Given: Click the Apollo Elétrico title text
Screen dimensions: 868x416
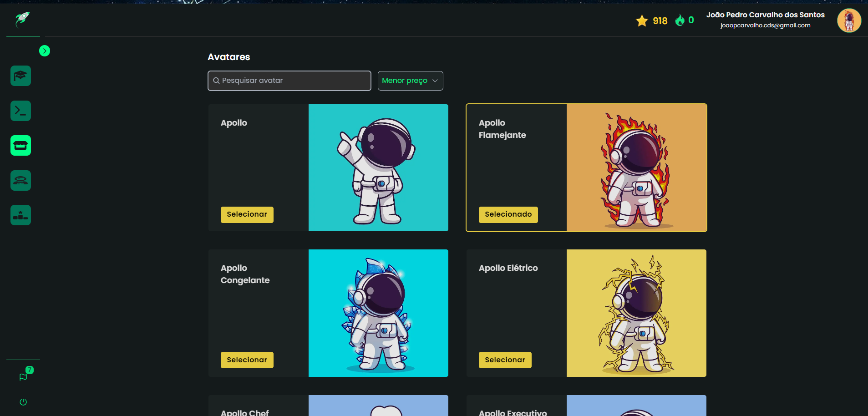Looking at the screenshot, I should tap(508, 268).
